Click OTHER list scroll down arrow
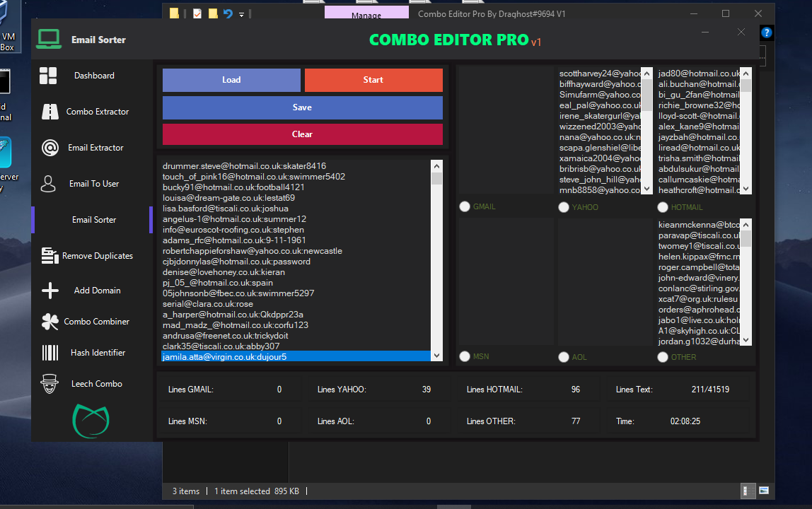The width and height of the screenshot is (812, 509). (746, 340)
